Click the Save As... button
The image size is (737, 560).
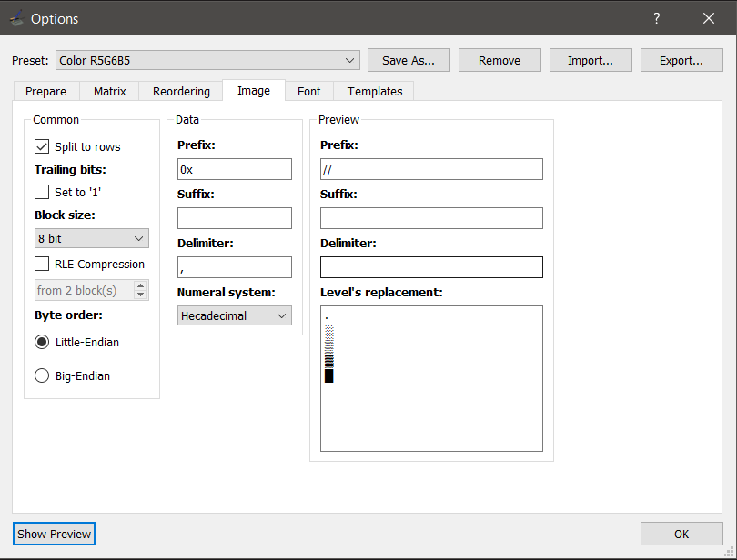tap(409, 61)
